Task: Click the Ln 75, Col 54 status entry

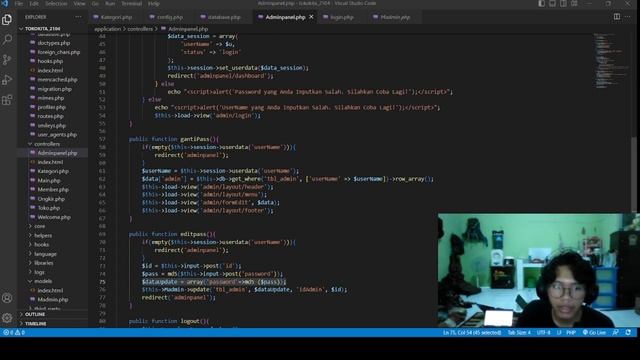Action: click(x=472, y=333)
